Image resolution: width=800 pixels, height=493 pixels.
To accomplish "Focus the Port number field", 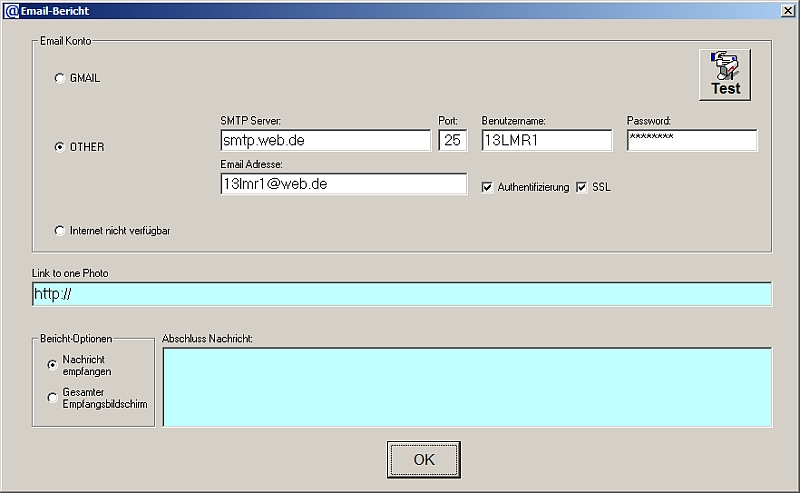I will [x=452, y=141].
